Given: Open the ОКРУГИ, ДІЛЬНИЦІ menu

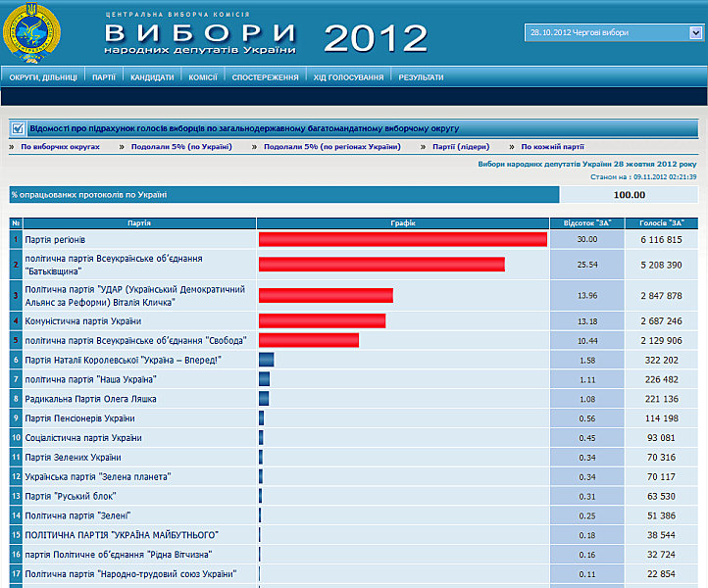Looking at the screenshot, I should point(43,77).
